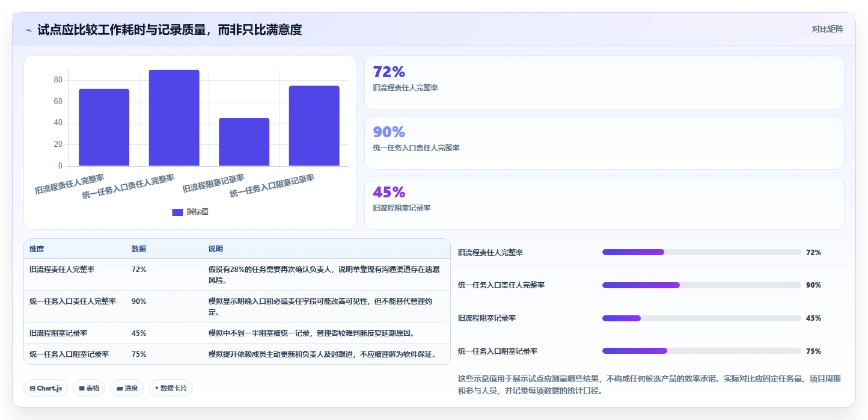
Task: Select the 进度 chip
Action: click(127, 388)
